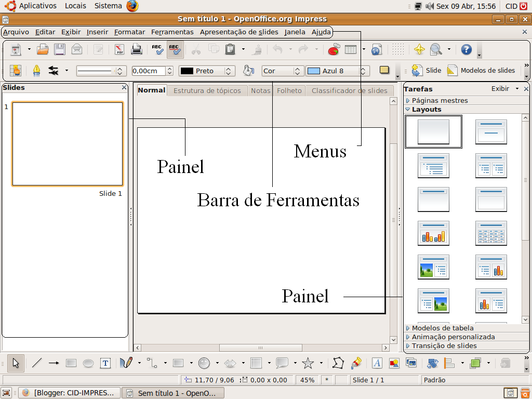Image resolution: width=532 pixels, height=399 pixels.
Task: Toggle AutoSpellcheck wavy-underline icon
Action: [175, 49]
